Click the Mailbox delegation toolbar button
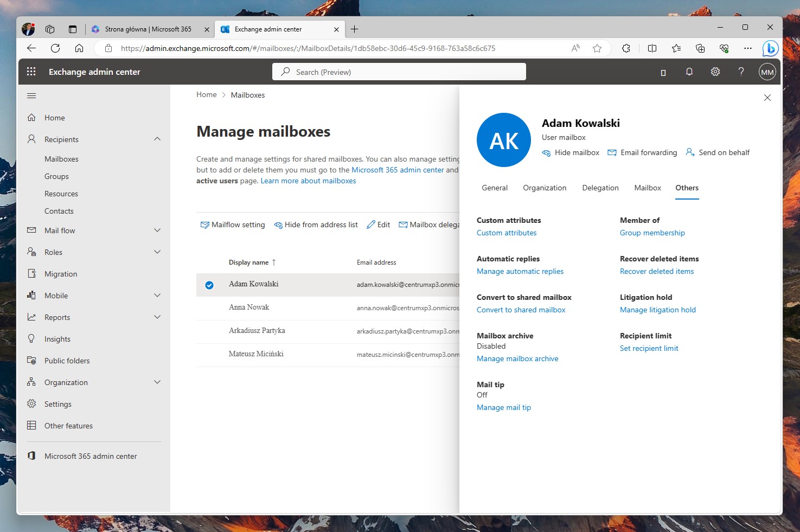800x532 pixels. [x=429, y=225]
